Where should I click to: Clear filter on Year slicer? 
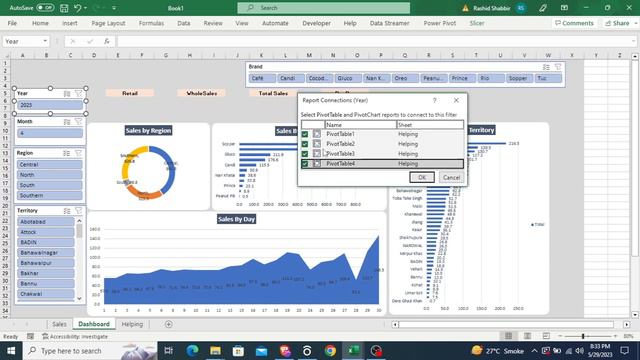tap(78, 93)
